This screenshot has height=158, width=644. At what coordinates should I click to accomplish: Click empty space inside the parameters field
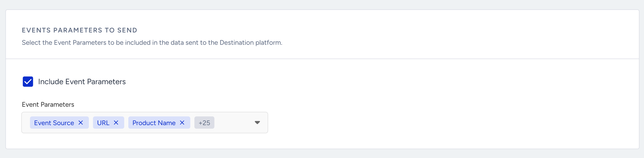click(234, 122)
